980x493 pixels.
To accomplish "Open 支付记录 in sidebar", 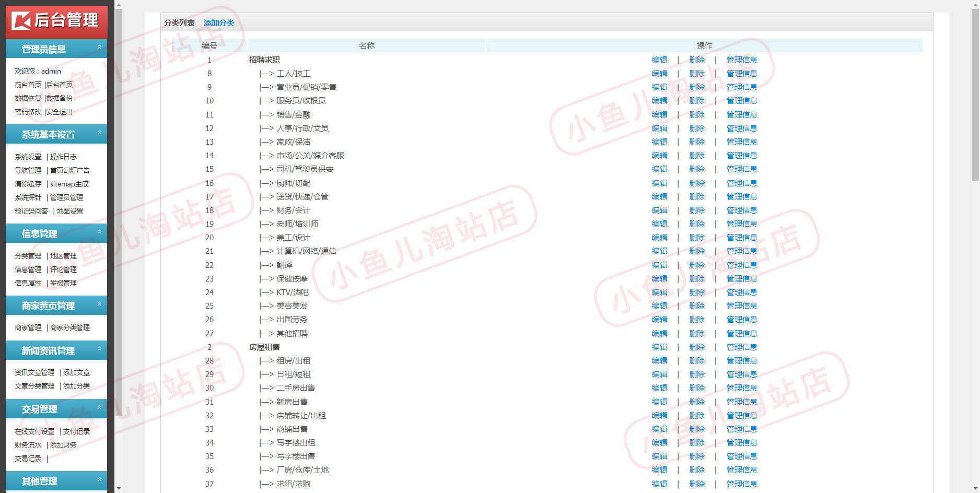I will [76, 431].
